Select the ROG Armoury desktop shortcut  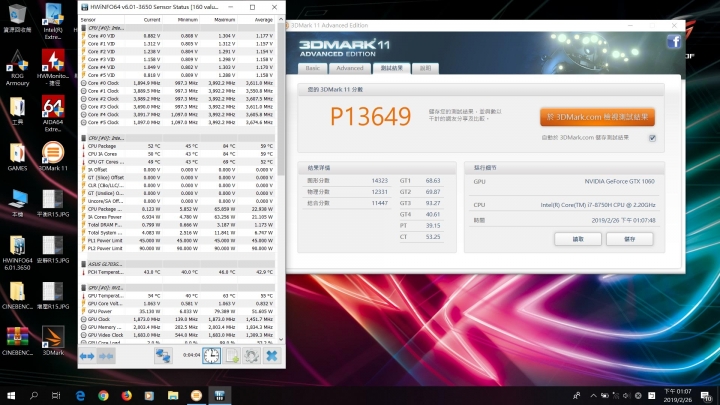click(x=17, y=68)
